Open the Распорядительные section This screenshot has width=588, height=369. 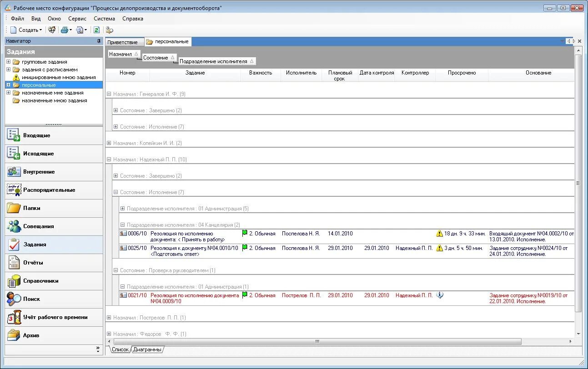point(54,190)
